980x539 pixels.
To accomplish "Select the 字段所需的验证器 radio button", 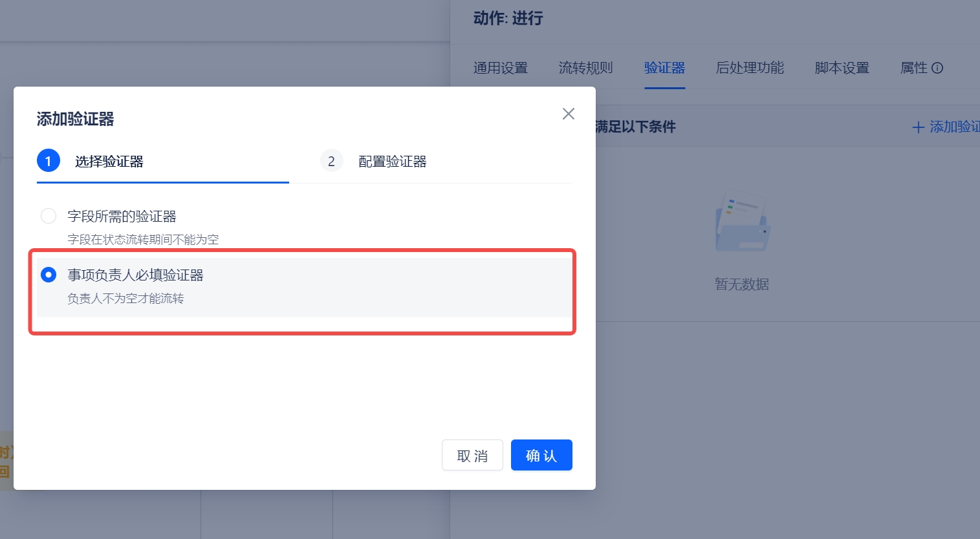I will click(49, 216).
